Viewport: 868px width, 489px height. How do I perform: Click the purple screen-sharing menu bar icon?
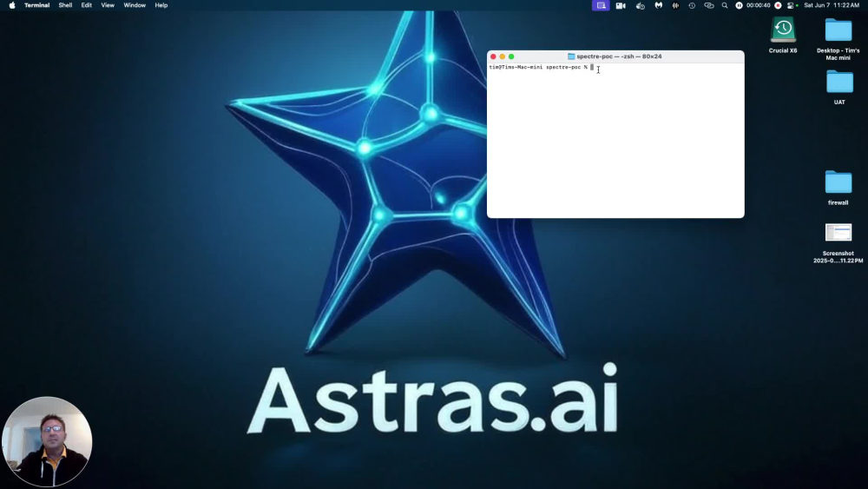tap(601, 5)
